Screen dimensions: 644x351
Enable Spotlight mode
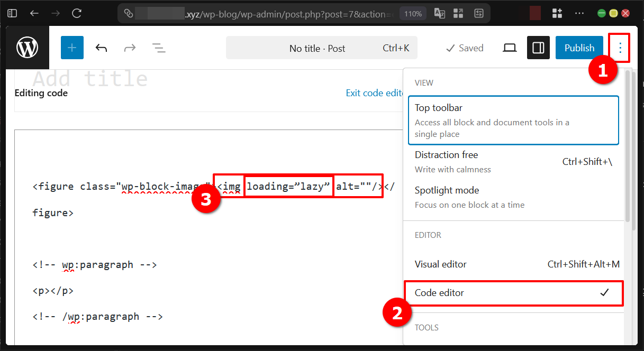tap(447, 190)
